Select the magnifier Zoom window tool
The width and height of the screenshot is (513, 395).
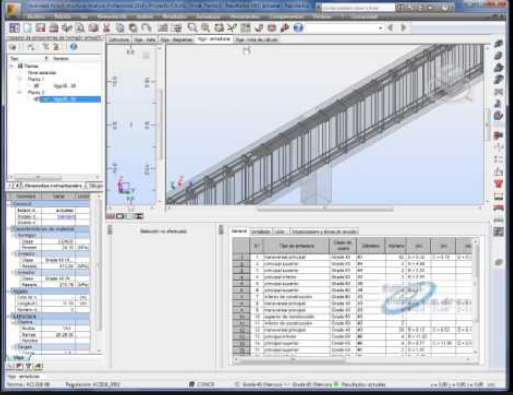click(192, 28)
